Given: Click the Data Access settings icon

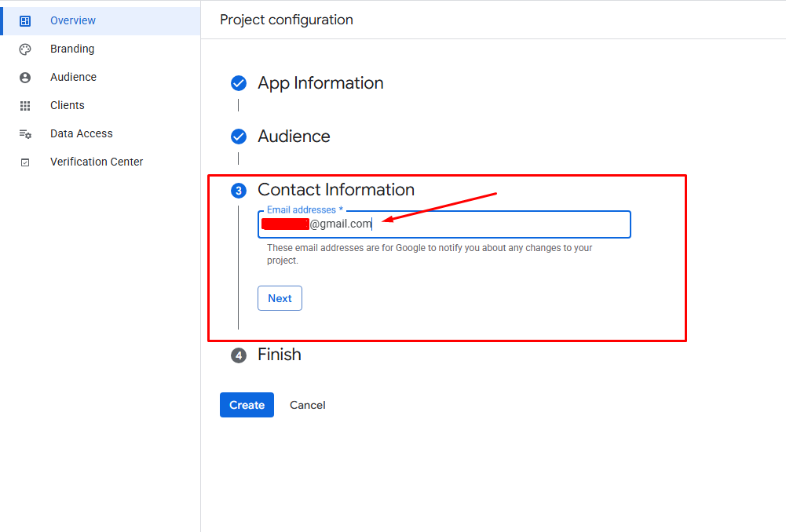Looking at the screenshot, I should point(25,134).
